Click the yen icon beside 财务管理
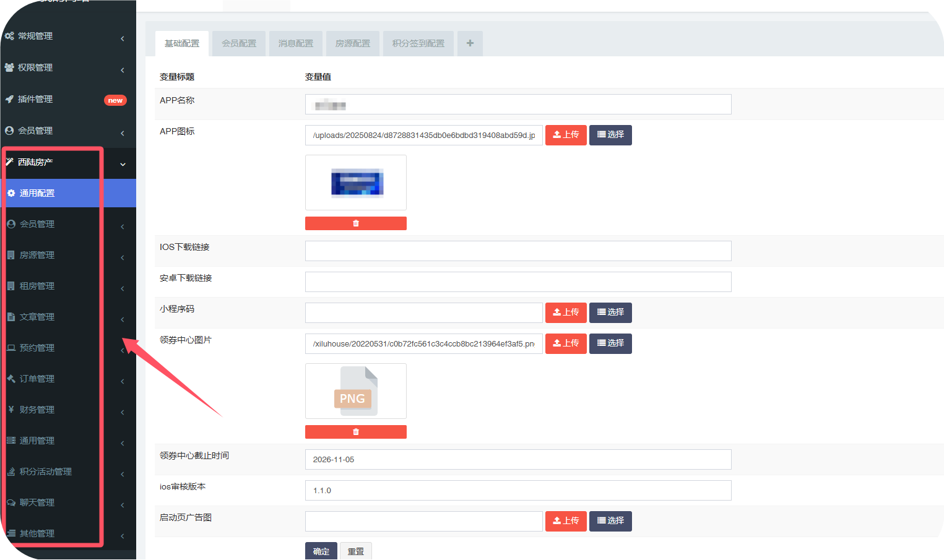The width and height of the screenshot is (944, 560). (x=11, y=410)
